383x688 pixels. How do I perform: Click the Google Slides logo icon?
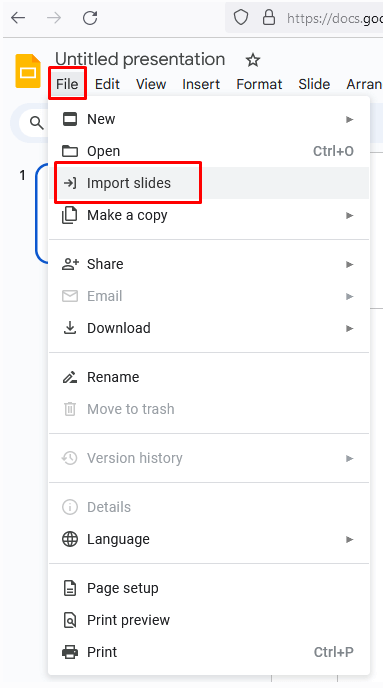(28, 71)
